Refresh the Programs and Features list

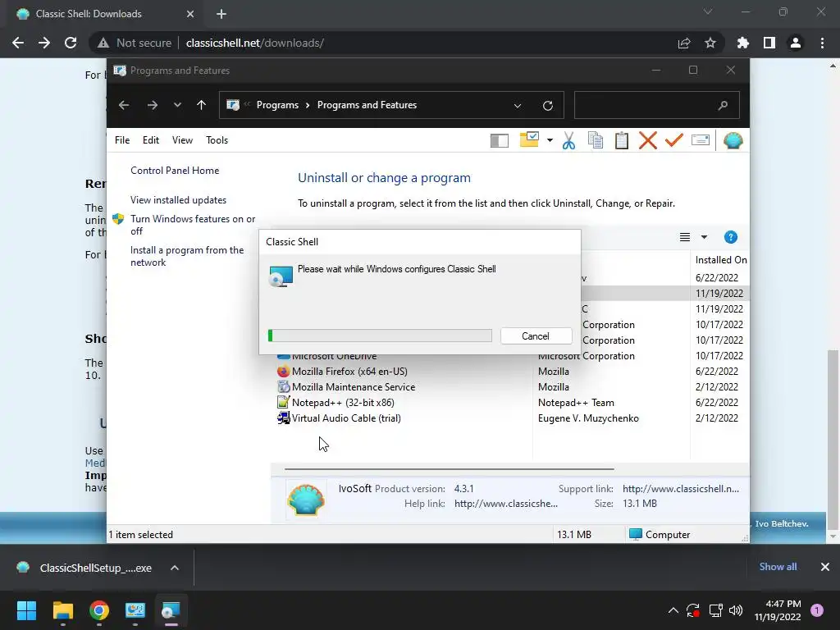tap(547, 106)
